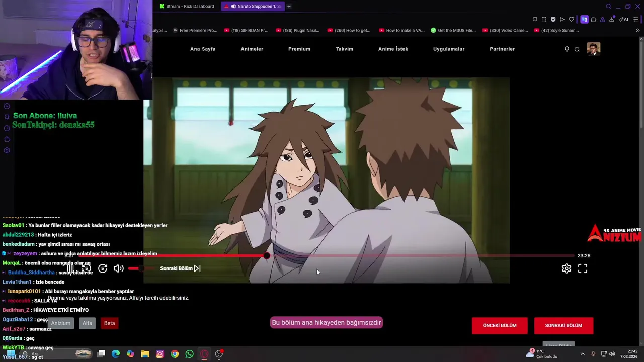Open Plugin Nasıl... bookmark
This screenshot has width=644, height=362.
click(298, 30)
